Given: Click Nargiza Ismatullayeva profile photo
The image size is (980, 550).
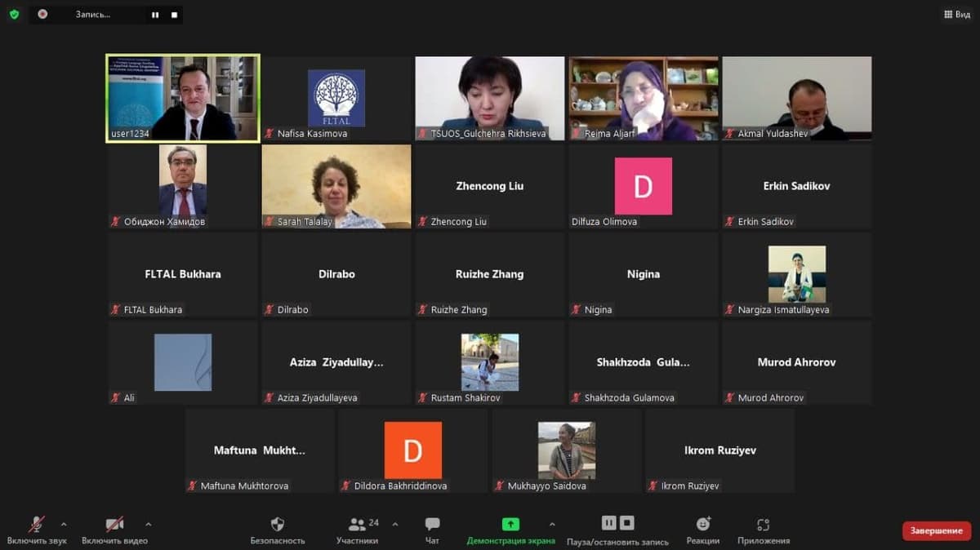Looking at the screenshot, I should pyautogui.click(x=797, y=274).
